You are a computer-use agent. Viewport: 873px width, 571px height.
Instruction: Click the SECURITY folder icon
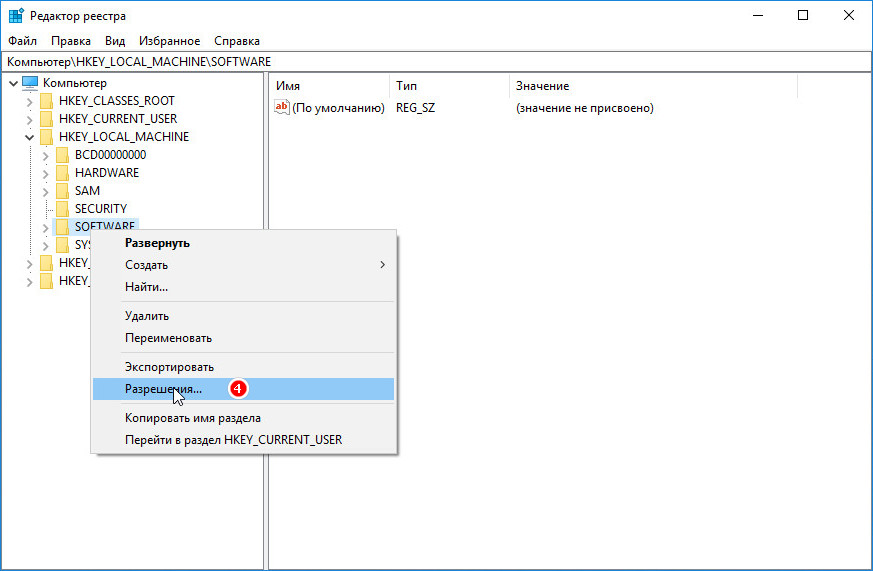pyautogui.click(x=63, y=209)
